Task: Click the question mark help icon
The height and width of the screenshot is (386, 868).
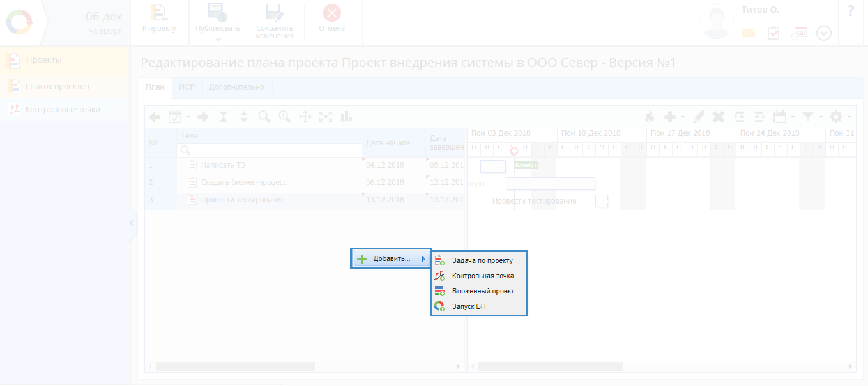Action: tap(851, 11)
